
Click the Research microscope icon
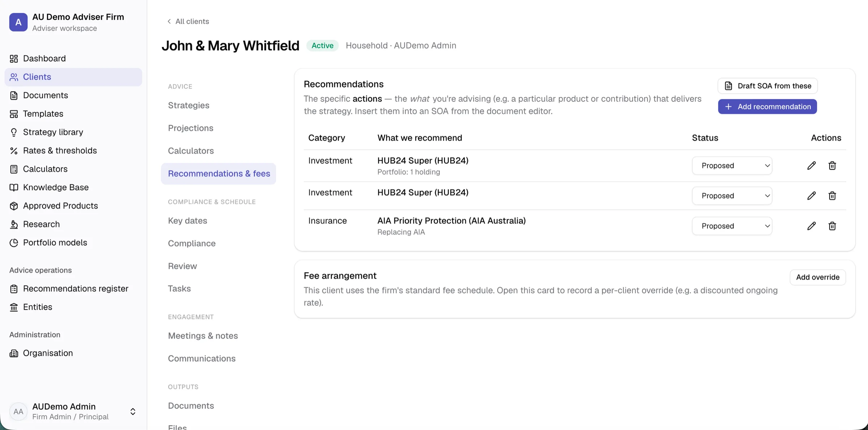[x=14, y=224]
